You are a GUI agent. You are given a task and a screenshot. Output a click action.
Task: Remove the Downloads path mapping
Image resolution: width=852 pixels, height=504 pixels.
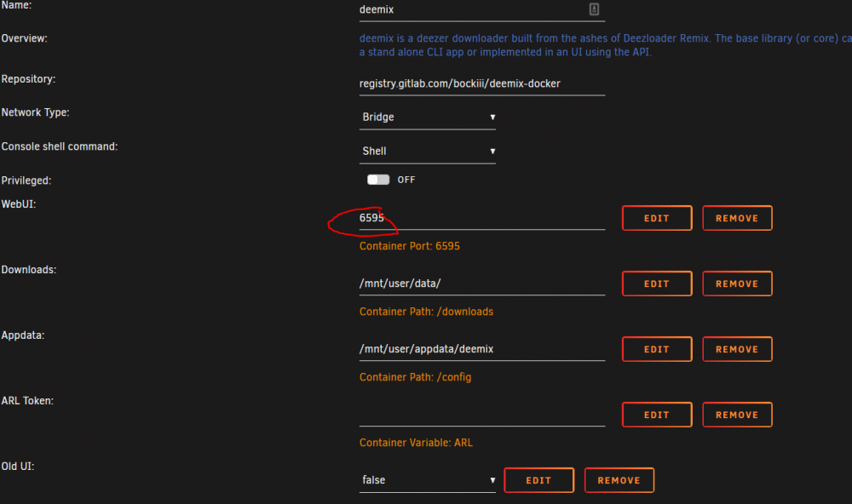pos(737,283)
